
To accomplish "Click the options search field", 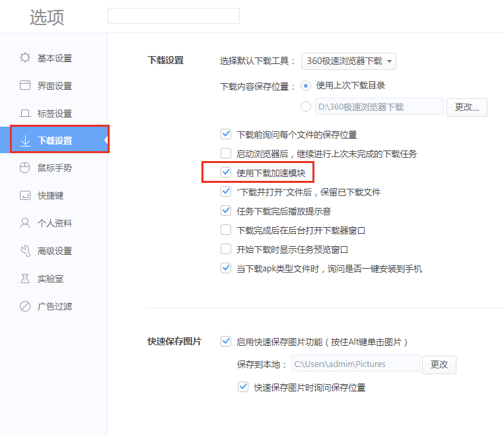I will tap(174, 16).
